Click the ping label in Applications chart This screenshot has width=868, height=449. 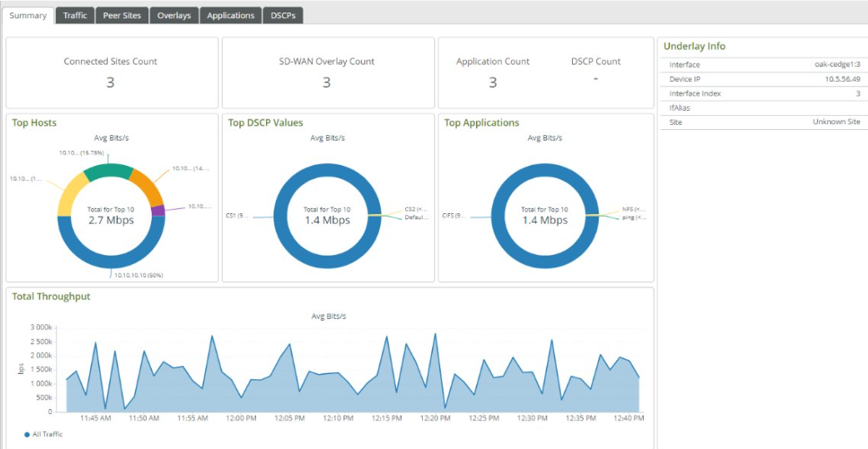coord(634,218)
